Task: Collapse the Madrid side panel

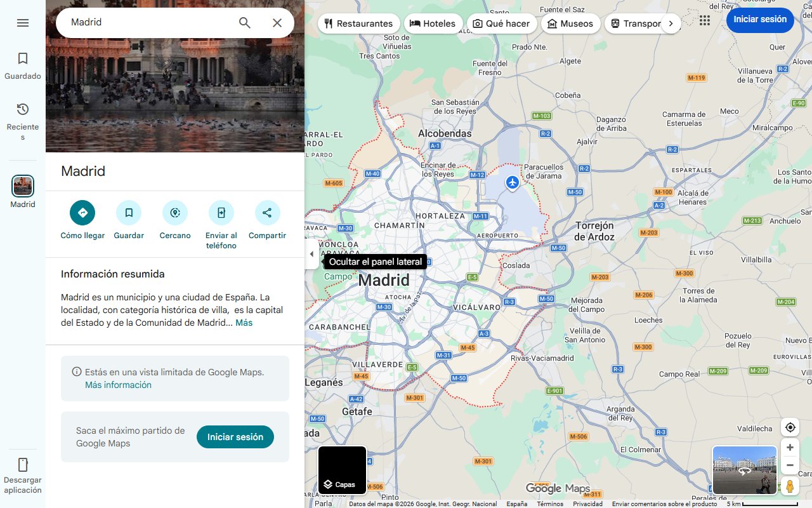Action: 311,253
